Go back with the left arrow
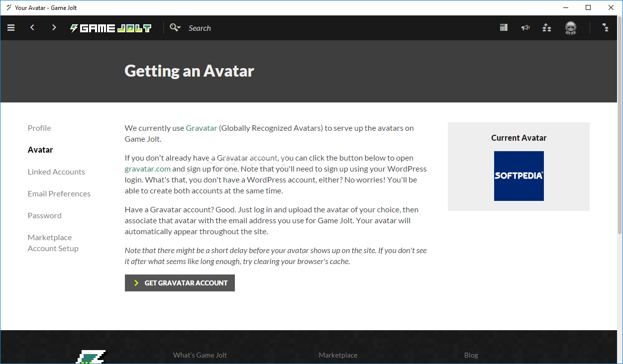623x364 pixels. [x=32, y=28]
